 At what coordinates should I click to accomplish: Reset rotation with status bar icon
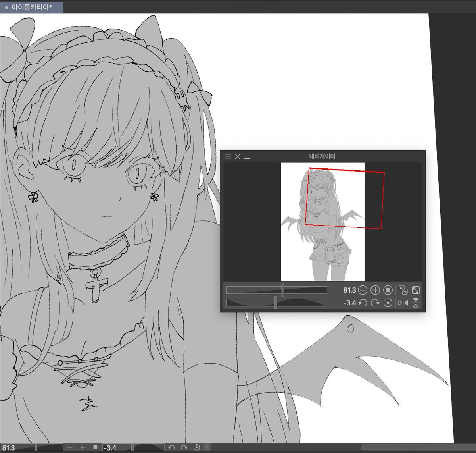coord(196,447)
